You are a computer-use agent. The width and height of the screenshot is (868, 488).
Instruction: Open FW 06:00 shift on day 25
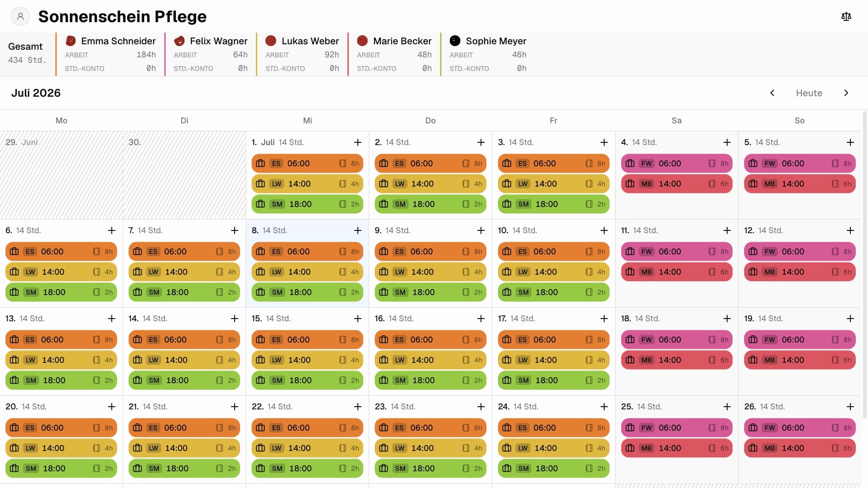pyautogui.click(x=677, y=427)
